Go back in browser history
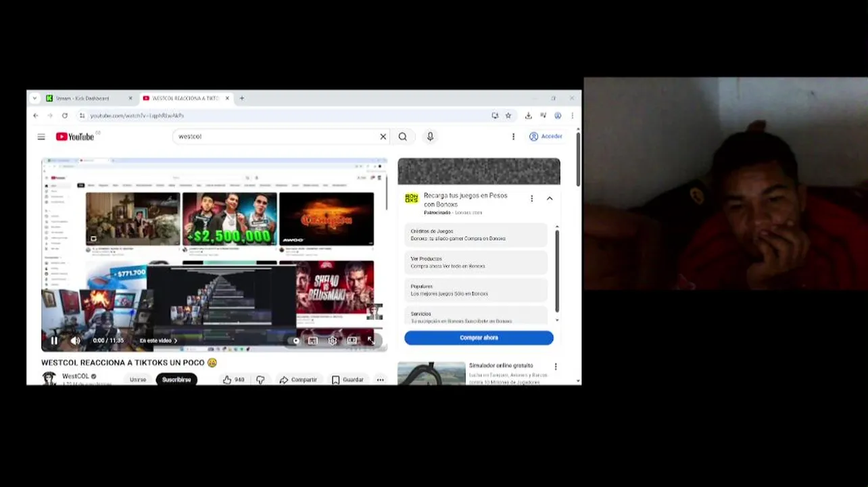 [36, 116]
